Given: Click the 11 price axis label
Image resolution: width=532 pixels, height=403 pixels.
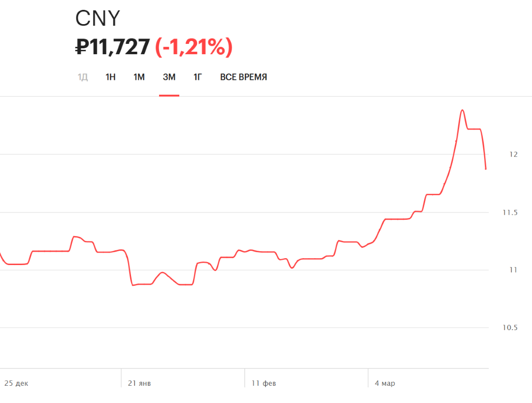Looking at the screenshot, I should point(514,270).
